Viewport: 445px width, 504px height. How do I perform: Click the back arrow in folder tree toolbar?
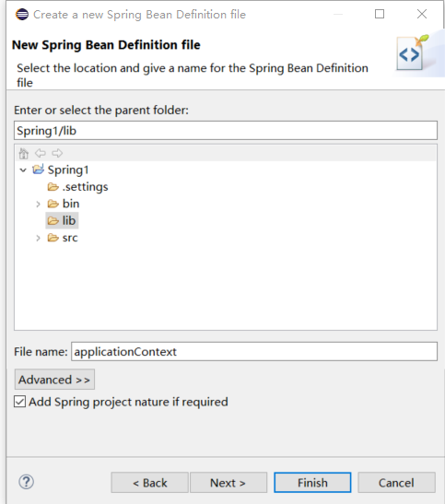tap(41, 153)
